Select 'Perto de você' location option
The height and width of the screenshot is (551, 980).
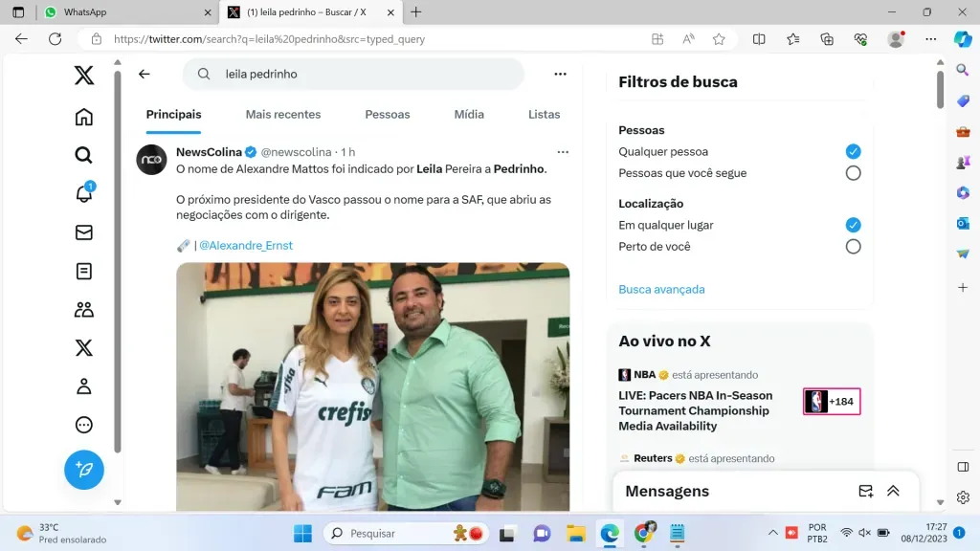tap(853, 247)
